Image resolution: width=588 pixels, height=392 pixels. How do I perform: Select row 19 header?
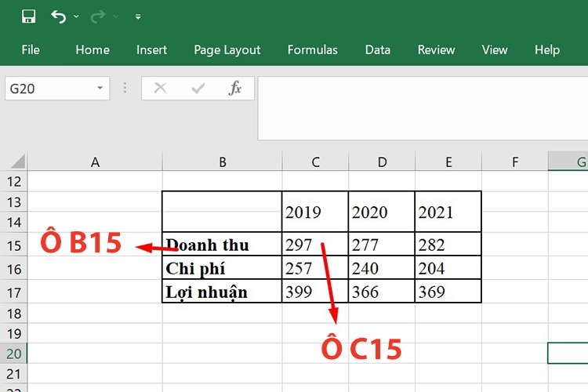click(x=14, y=333)
